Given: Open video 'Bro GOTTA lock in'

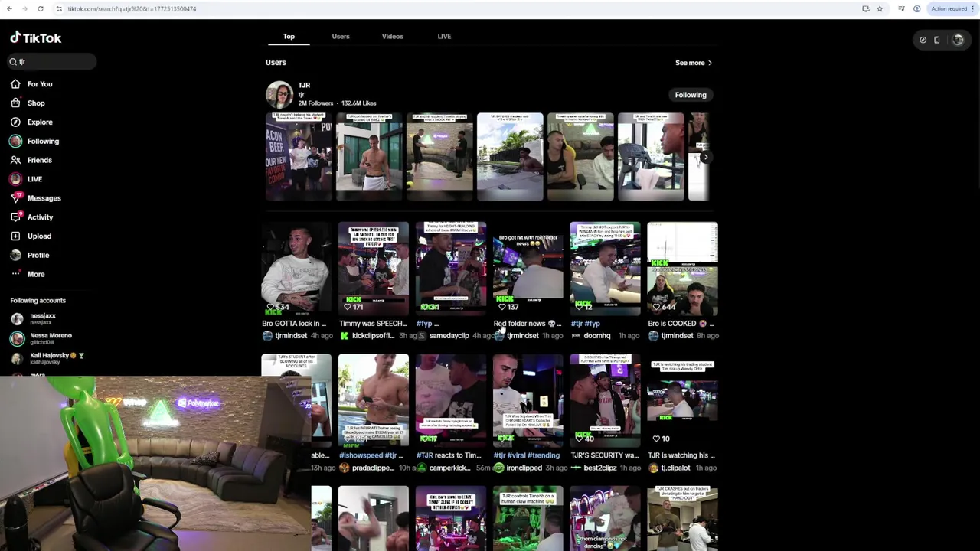Looking at the screenshot, I should pyautogui.click(x=296, y=269).
